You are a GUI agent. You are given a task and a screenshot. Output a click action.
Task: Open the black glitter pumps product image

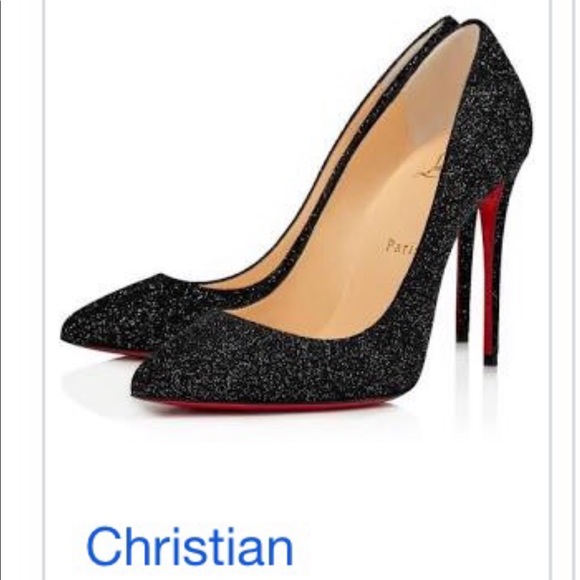point(296,215)
